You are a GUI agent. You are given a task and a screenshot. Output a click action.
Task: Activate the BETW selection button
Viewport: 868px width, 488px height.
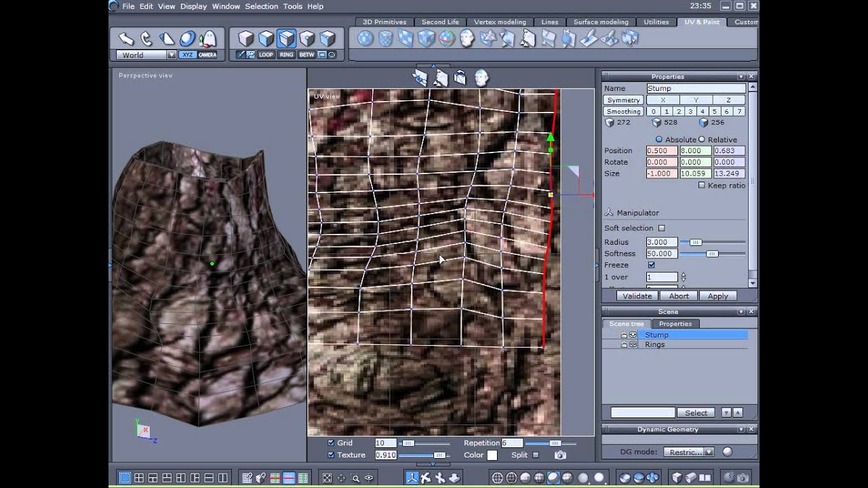[x=307, y=55]
